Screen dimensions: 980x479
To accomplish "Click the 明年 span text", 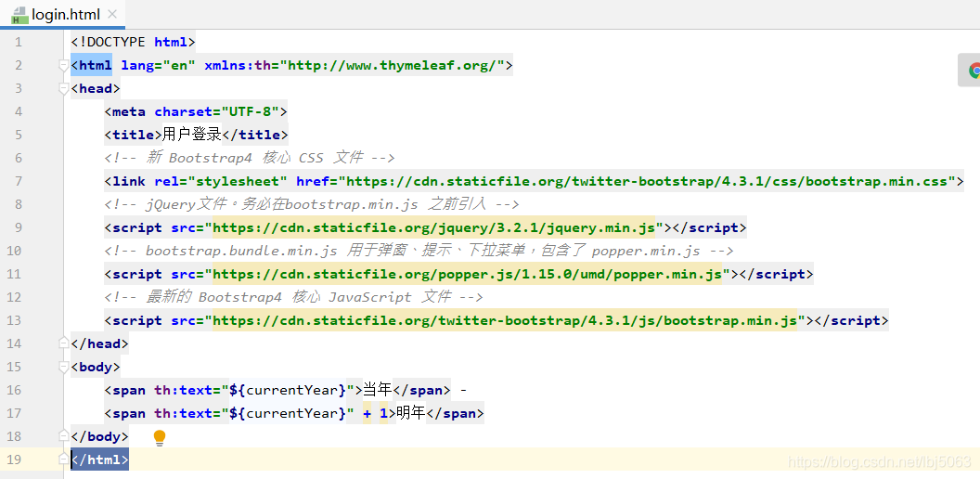I will pos(411,413).
